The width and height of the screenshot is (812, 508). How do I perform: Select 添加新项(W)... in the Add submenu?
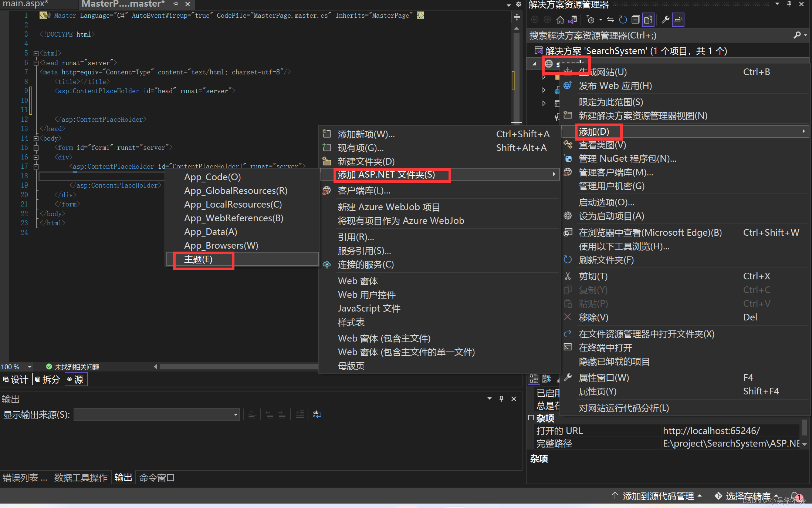point(366,134)
